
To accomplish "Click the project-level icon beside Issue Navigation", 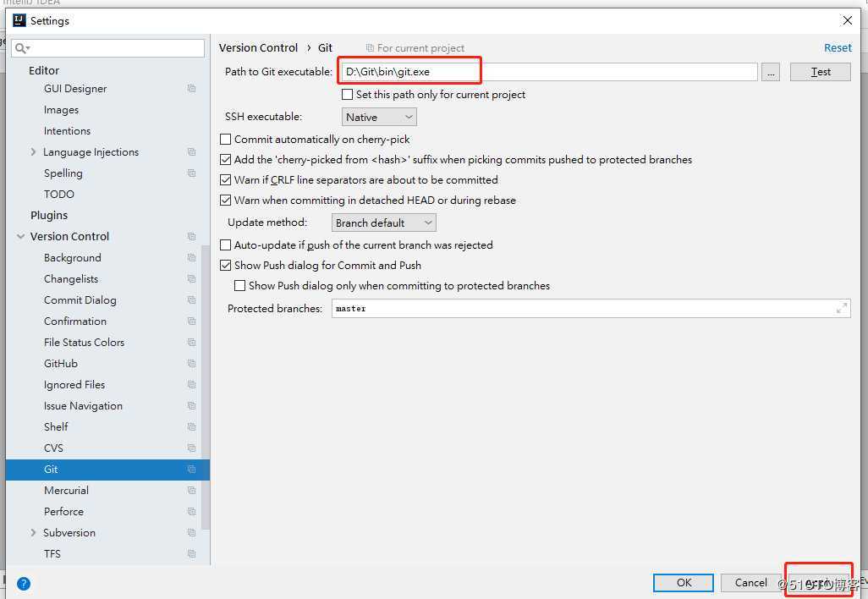I will coord(191,406).
